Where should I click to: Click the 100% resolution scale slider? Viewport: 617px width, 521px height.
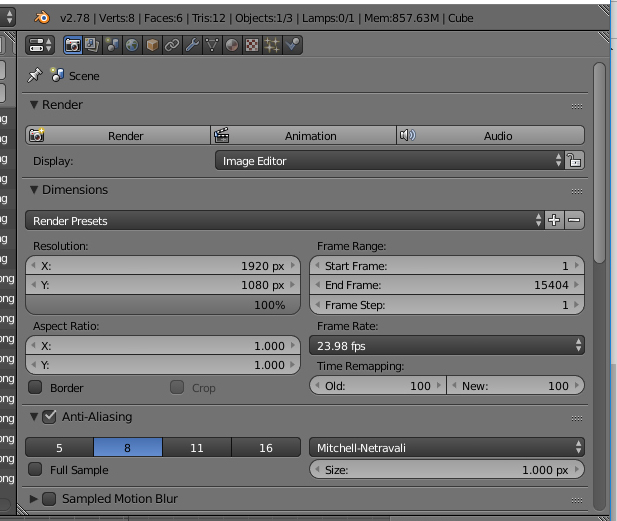163,305
